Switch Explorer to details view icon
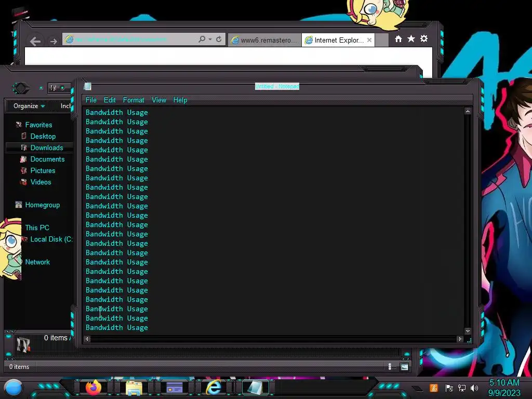 click(390, 366)
